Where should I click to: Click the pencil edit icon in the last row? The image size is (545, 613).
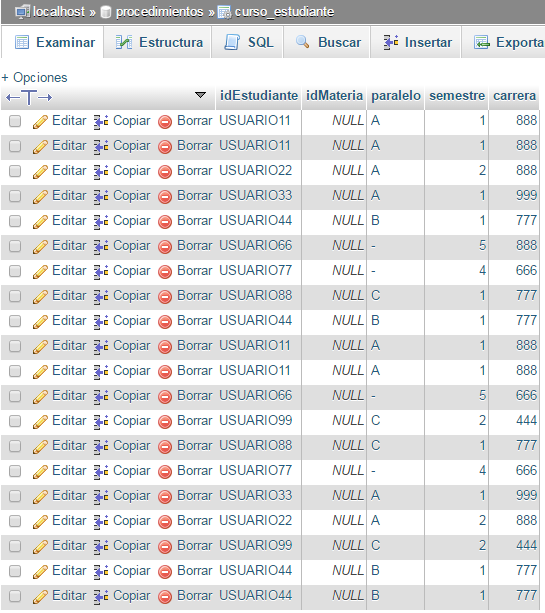40,597
